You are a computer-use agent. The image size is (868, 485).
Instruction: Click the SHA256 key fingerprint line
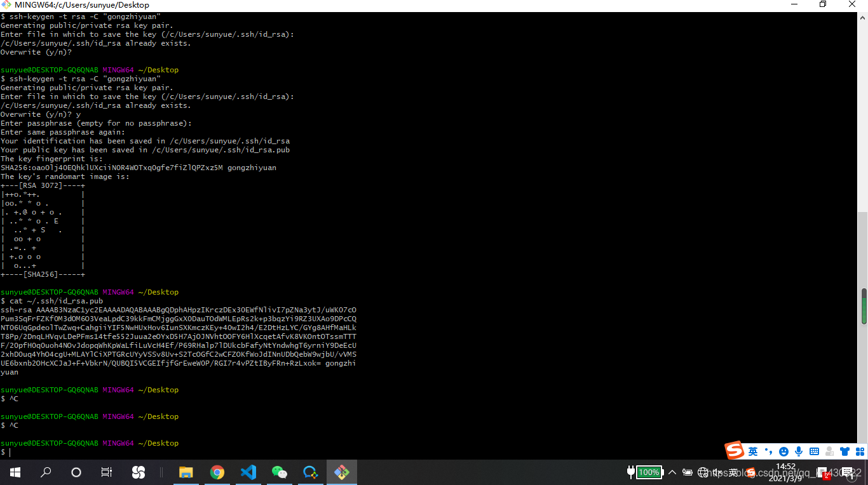139,168
